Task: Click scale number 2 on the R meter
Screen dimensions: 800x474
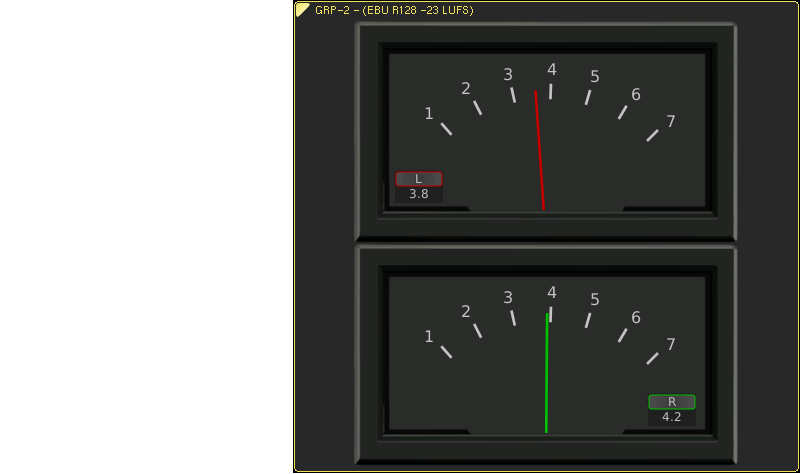Action: [x=465, y=312]
